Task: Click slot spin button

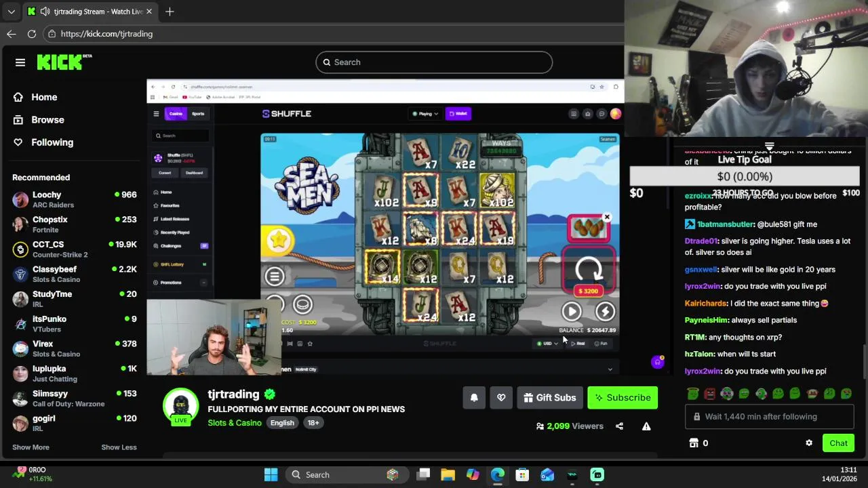Action: 589,269
